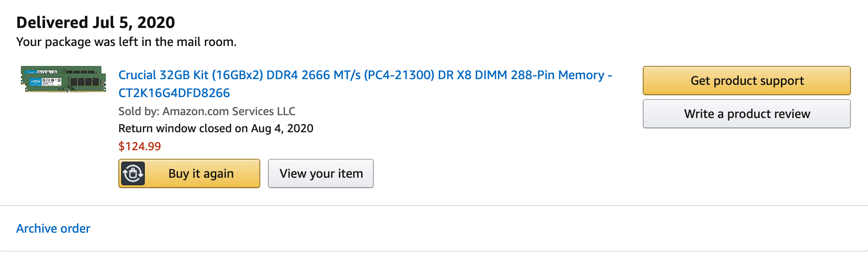Click the Sold by Amazon.com Services LLC text
Image resolution: width=868 pixels, height=254 pixels.
(x=207, y=111)
